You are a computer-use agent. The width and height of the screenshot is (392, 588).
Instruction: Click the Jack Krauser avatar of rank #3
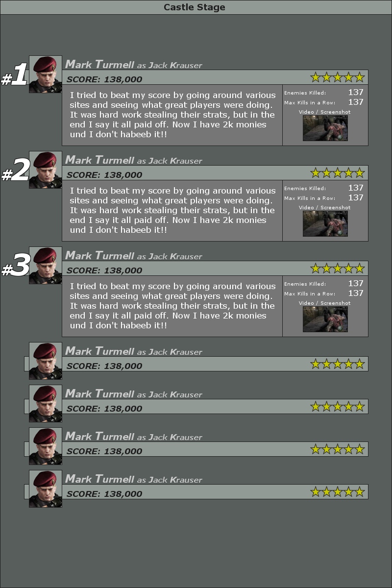(46, 266)
